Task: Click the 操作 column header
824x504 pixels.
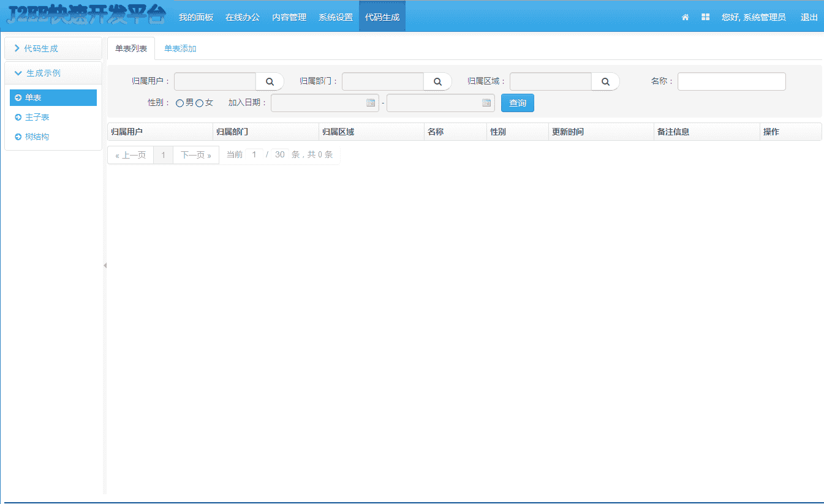Action: click(x=791, y=132)
